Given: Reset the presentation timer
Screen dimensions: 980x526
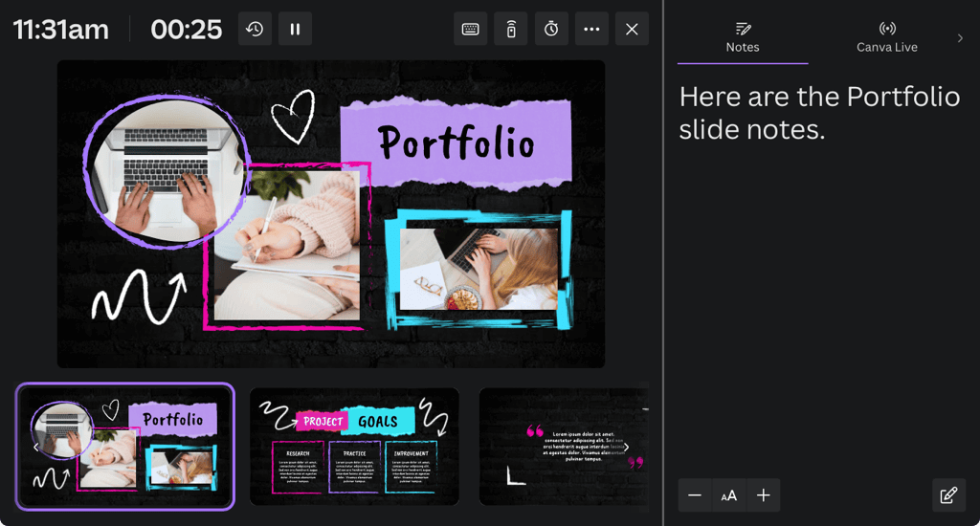Looking at the screenshot, I should (255, 29).
